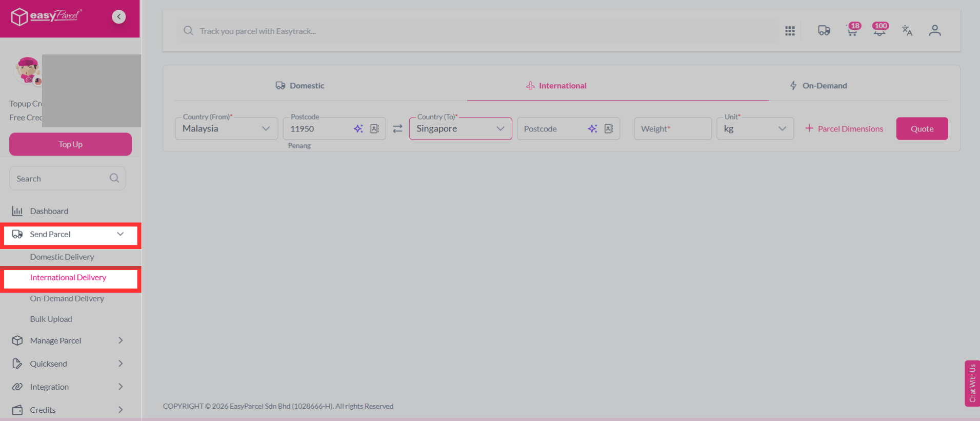Open the language translate icon
The image size is (980, 421).
point(907,31)
